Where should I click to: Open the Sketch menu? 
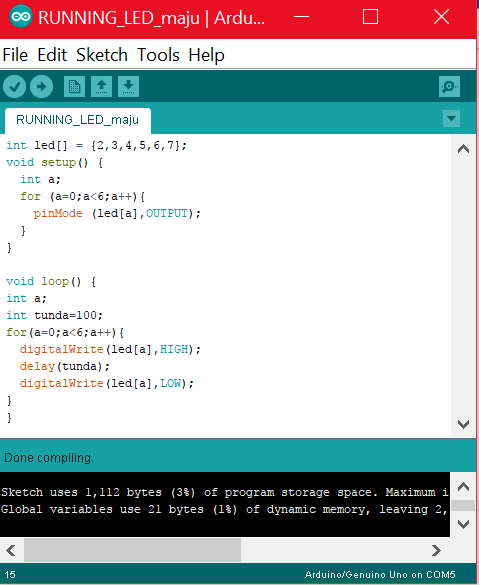[102, 55]
